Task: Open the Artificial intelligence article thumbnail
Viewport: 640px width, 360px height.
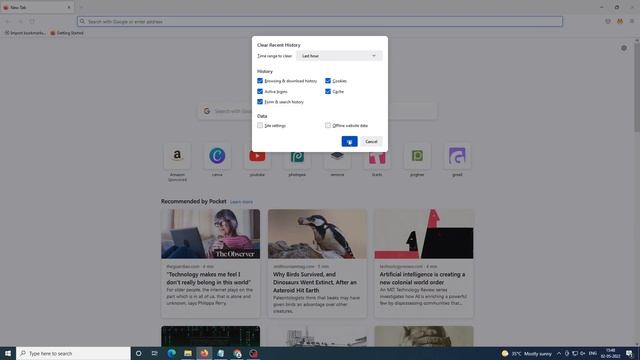Action: (x=424, y=234)
